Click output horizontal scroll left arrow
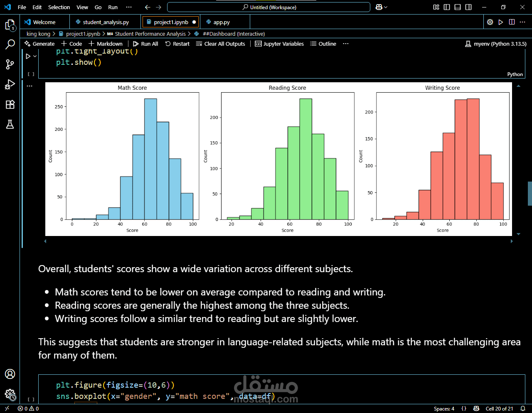Screen dimensions: 532x413 coord(45,241)
